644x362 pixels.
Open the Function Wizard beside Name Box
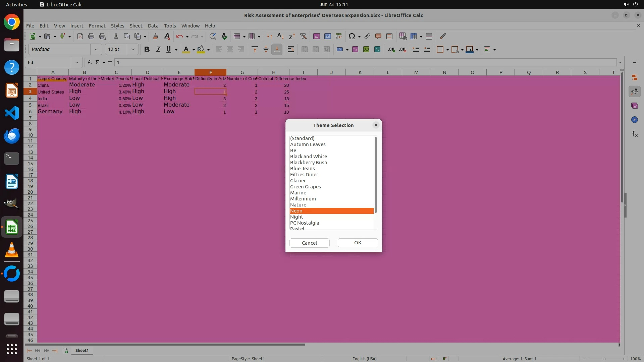(90, 62)
